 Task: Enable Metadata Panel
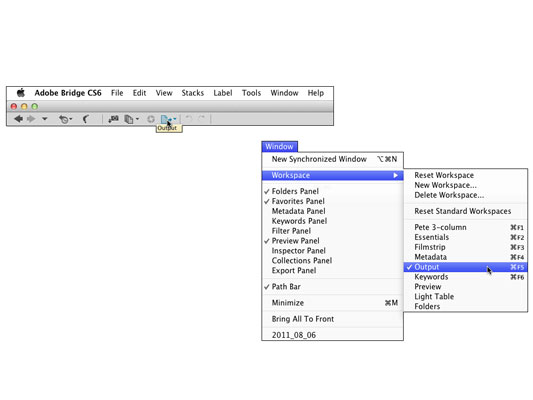point(332,211)
